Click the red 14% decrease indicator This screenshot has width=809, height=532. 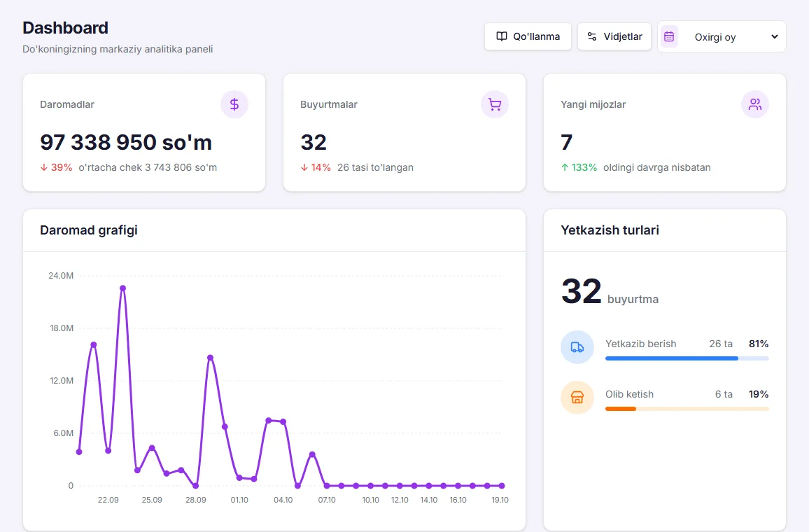(x=316, y=167)
